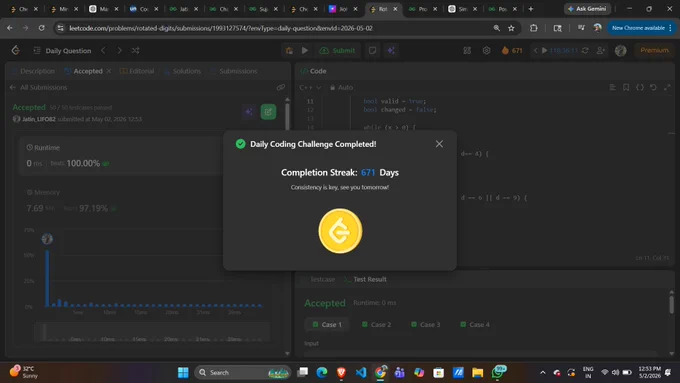View the 671 streak flame counter
Viewport: 680px width, 383px height.
point(512,51)
